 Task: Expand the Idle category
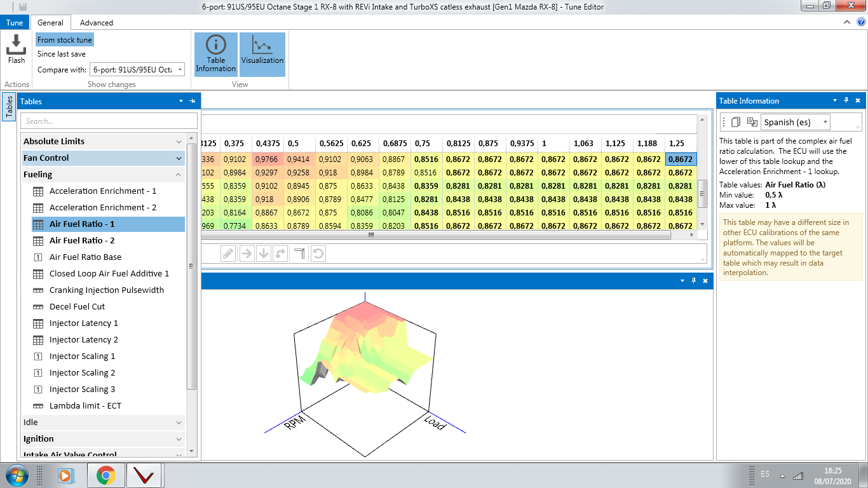[103, 422]
